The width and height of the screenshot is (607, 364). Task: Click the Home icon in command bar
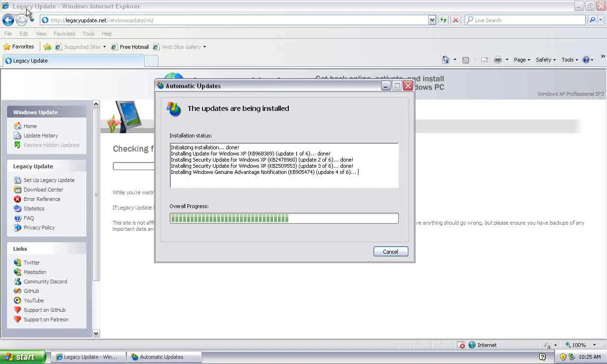(x=446, y=60)
